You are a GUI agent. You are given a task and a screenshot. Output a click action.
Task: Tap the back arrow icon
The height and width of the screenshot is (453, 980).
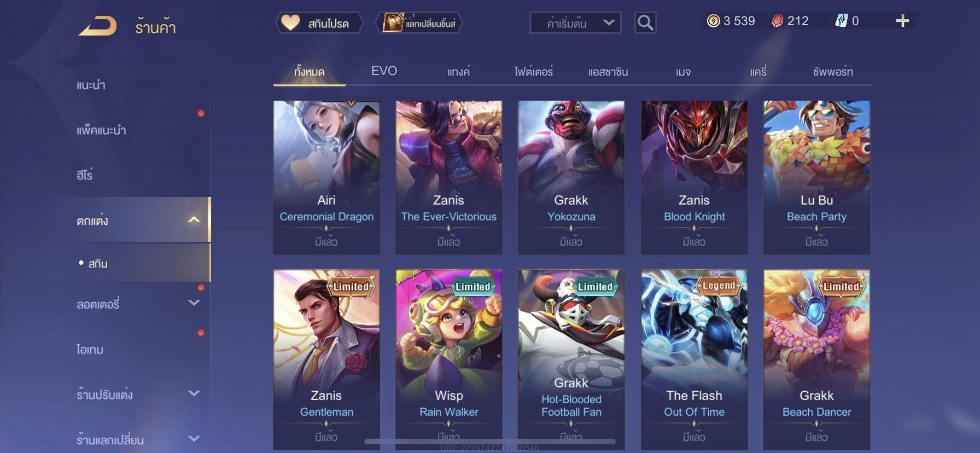[x=97, y=26]
